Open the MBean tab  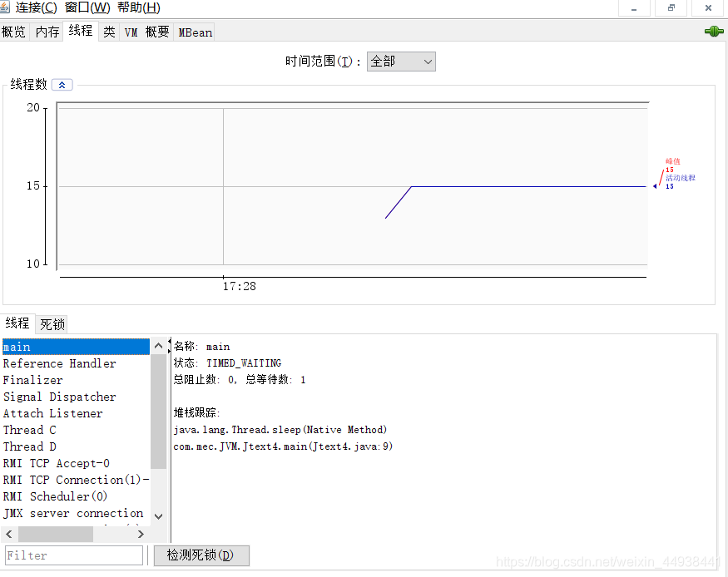(x=194, y=32)
